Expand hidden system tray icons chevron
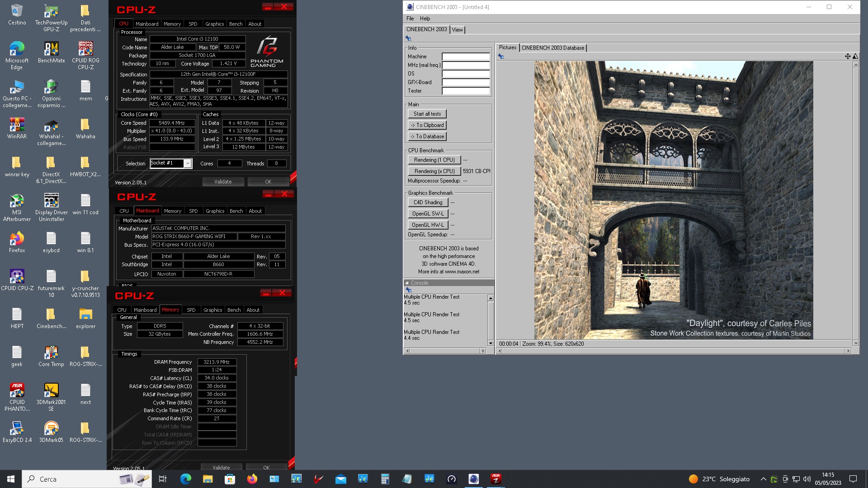 [763, 479]
